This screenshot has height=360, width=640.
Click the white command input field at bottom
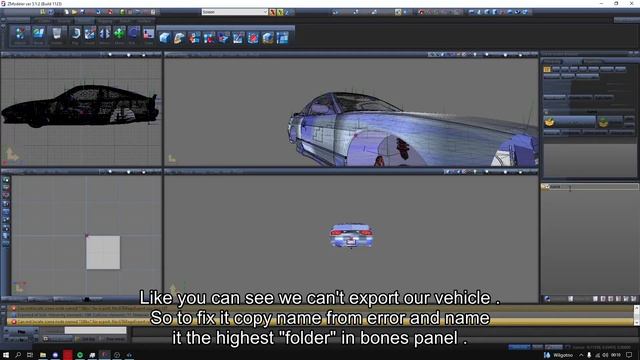[x=96, y=330]
